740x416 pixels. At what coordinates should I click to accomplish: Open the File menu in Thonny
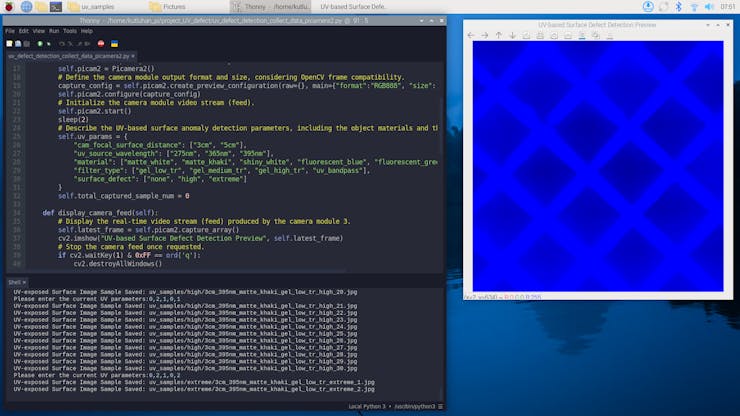(10, 31)
